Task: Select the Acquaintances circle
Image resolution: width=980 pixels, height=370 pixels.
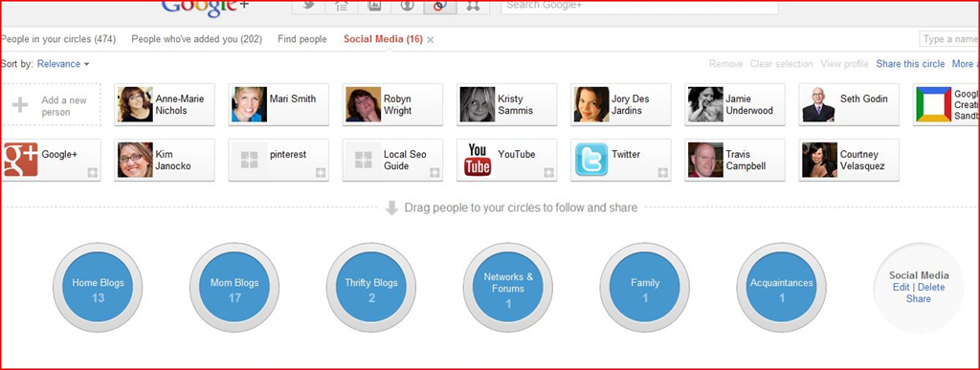Action: tap(782, 288)
